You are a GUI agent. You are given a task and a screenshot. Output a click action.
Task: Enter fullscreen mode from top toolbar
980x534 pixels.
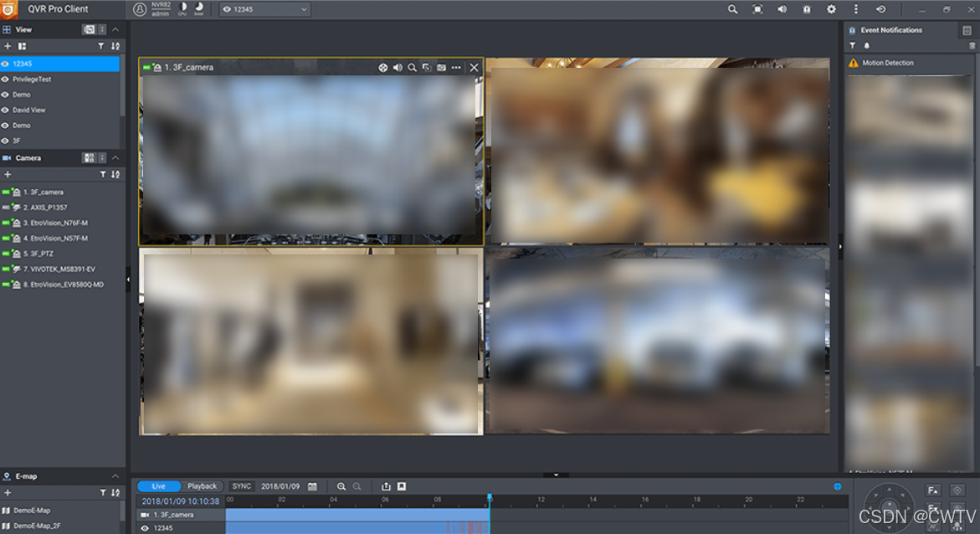click(757, 9)
